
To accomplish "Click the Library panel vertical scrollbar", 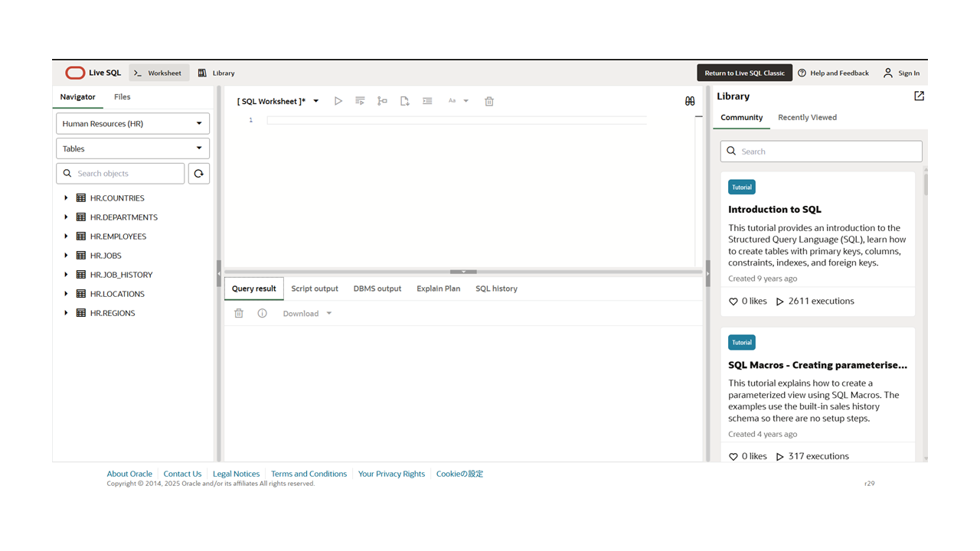I will tap(926, 184).
